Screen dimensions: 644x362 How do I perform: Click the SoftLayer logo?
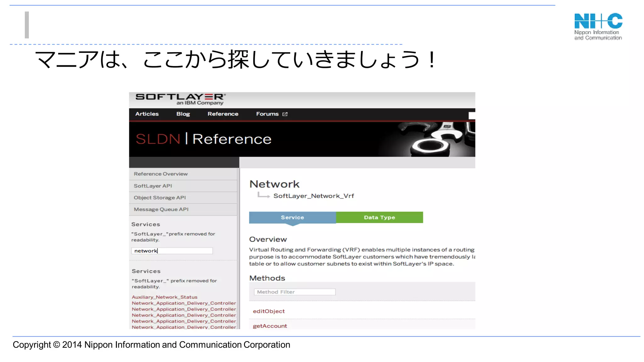pos(180,99)
